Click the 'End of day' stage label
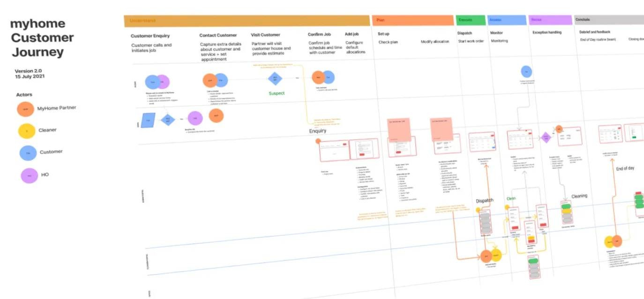The width and height of the screenshot is (644, 299). click(x=625, y=168)
